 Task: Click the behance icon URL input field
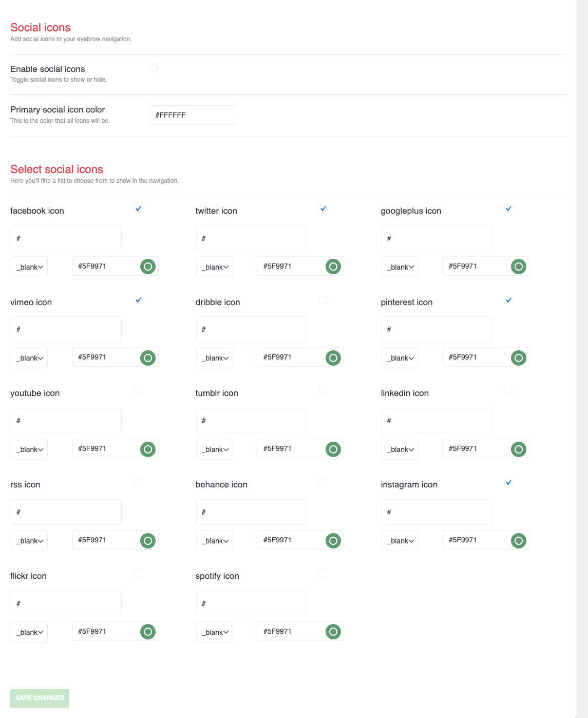tap(251, 512)
